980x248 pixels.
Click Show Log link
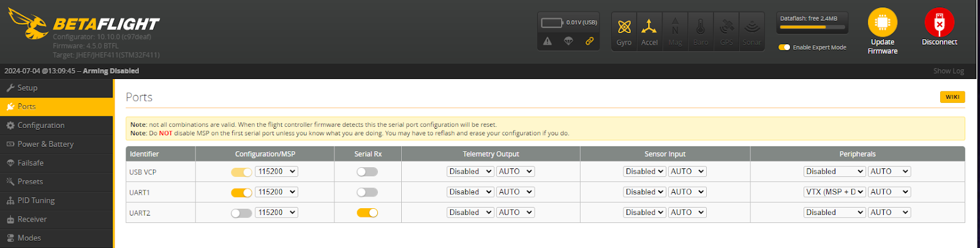click(948, 71)
